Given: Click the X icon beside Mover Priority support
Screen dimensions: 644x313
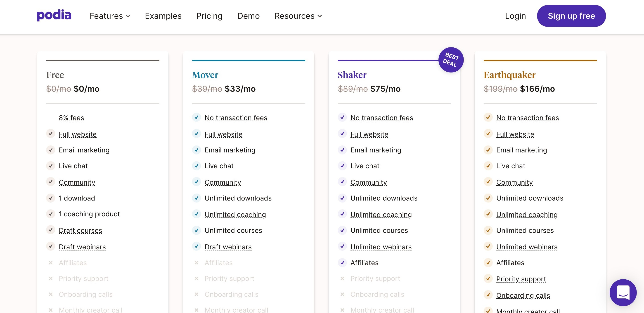Looking at the screenshot, I should pyautogui.click(x=197, y=278).
